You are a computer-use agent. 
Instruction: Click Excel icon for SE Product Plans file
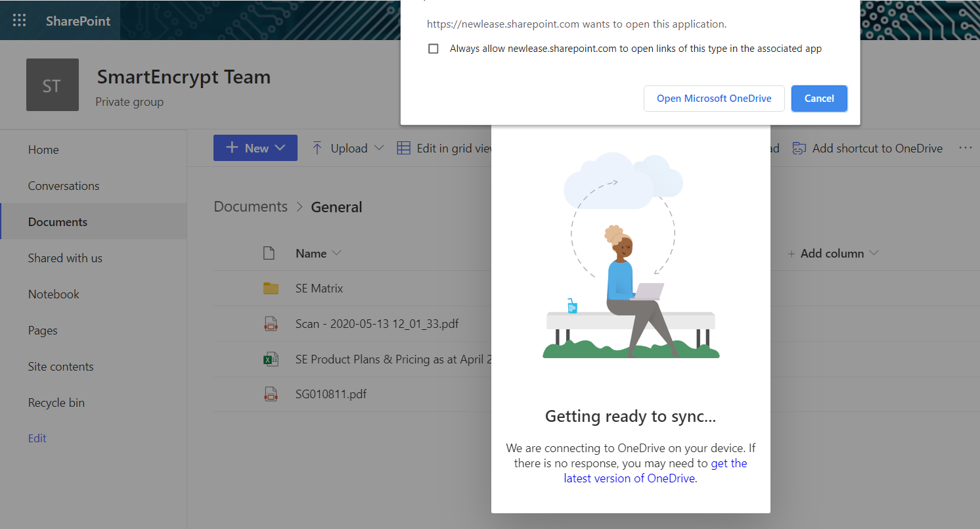point(270,359)
